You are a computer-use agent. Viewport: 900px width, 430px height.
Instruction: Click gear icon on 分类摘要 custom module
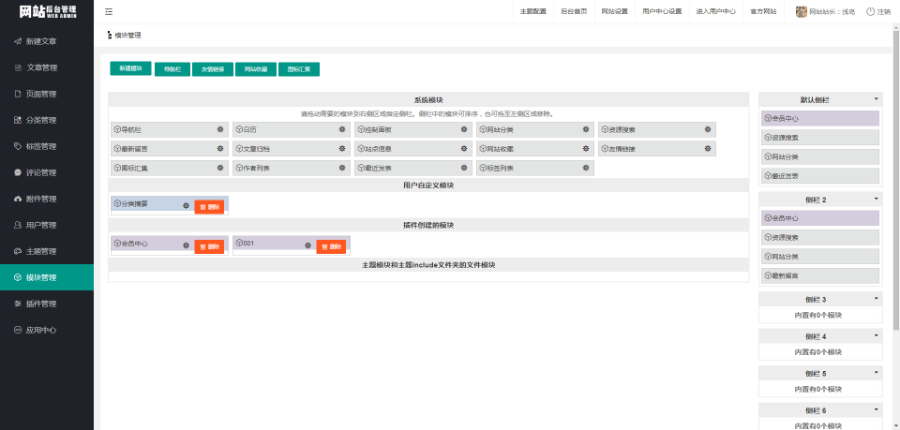point(186,205)
